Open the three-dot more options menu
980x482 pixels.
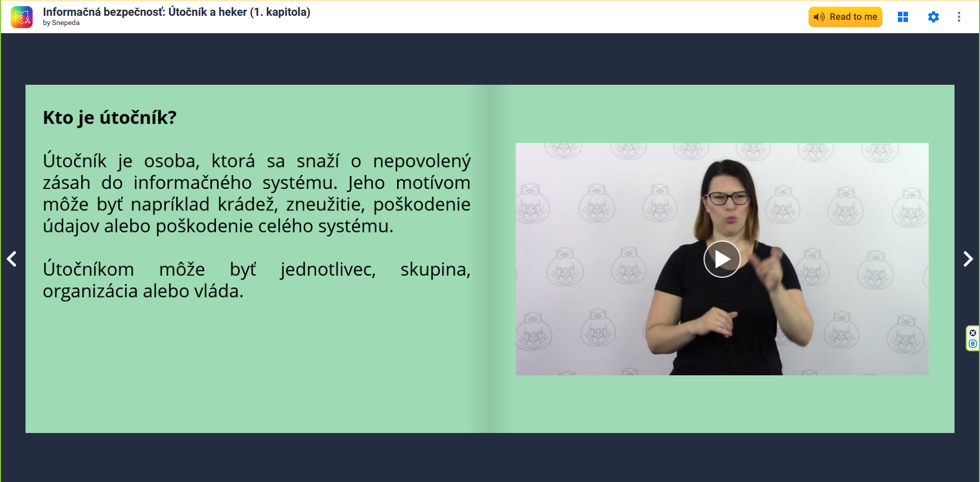[959, 17]
